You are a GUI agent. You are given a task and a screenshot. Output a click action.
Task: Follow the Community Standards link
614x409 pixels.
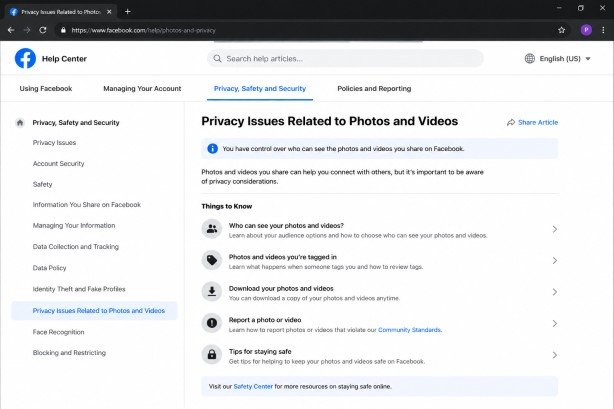[410, 330]
